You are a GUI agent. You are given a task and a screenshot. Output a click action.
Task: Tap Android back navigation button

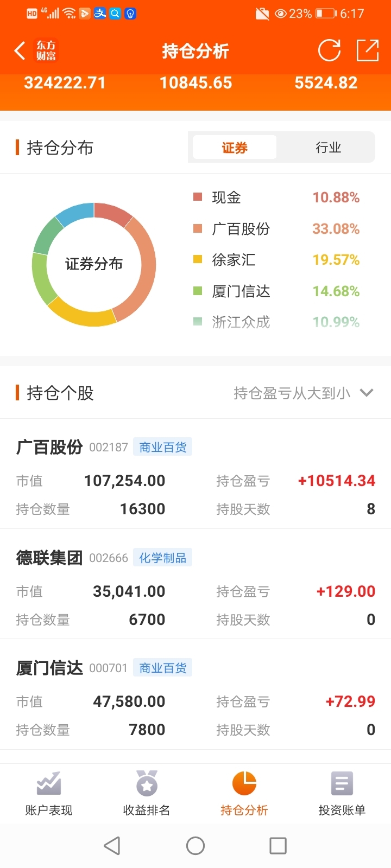(x=112, y=845)
